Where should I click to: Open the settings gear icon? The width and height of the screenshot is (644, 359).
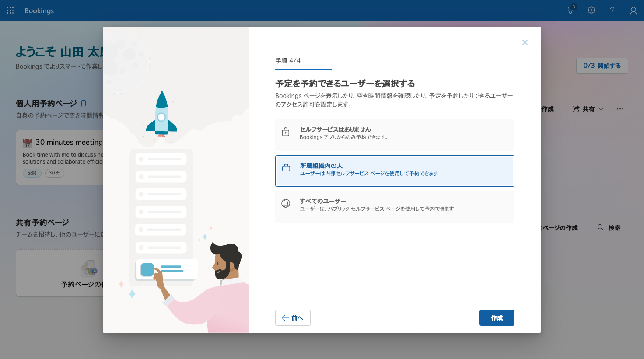pyautogui.click(x=591, y=10)
